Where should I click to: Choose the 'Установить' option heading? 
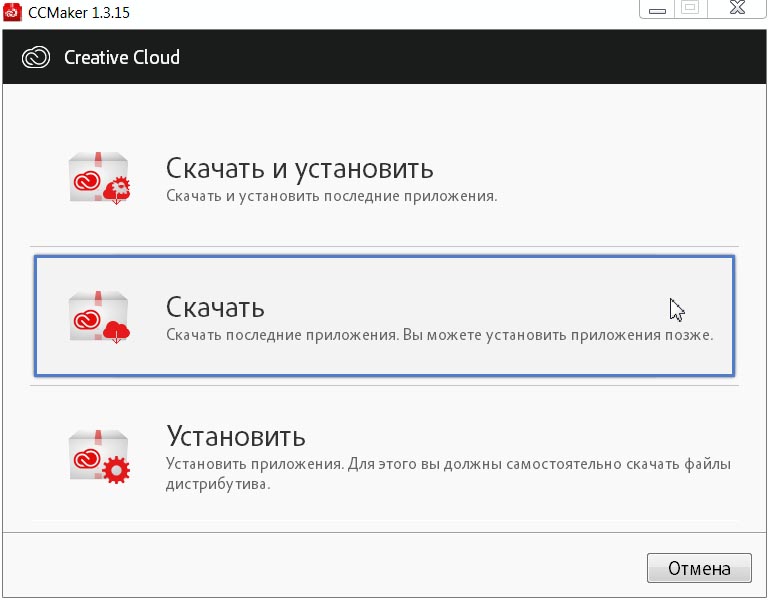click(236, 436)
